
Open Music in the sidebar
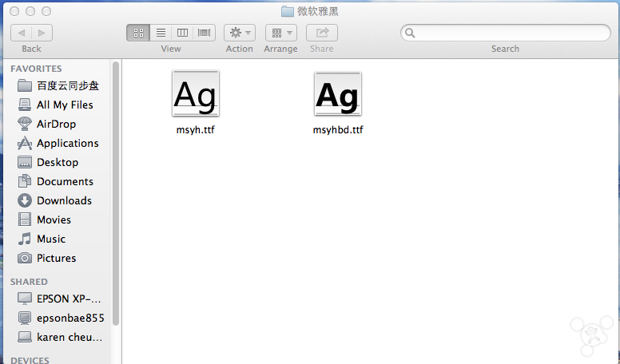coord(42,239)
